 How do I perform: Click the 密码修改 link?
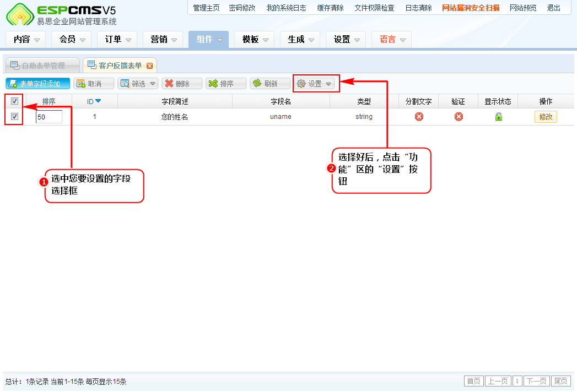[x=242, y=8]
